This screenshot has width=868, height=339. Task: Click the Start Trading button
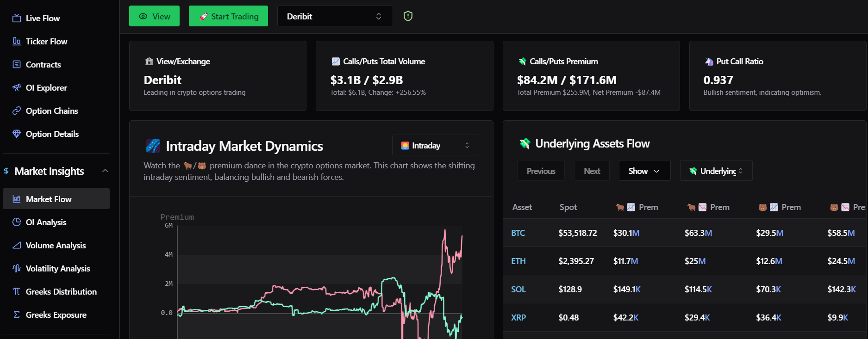[x=228, y=16]
